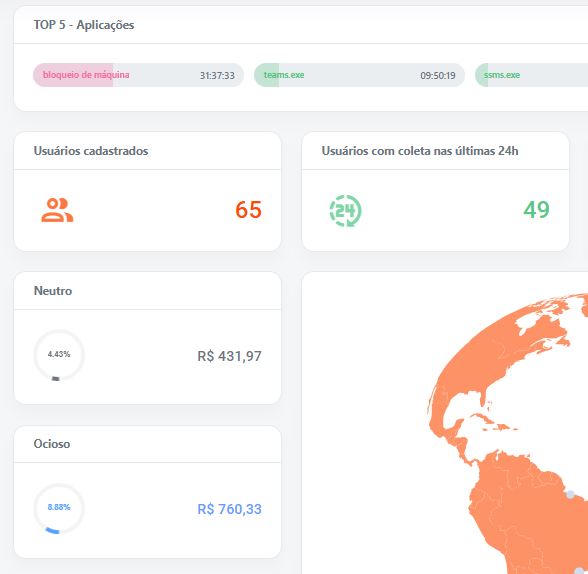Click the Ocioso card title
The height and width of the screenshot is (574, 588).
tap(52, 444)
